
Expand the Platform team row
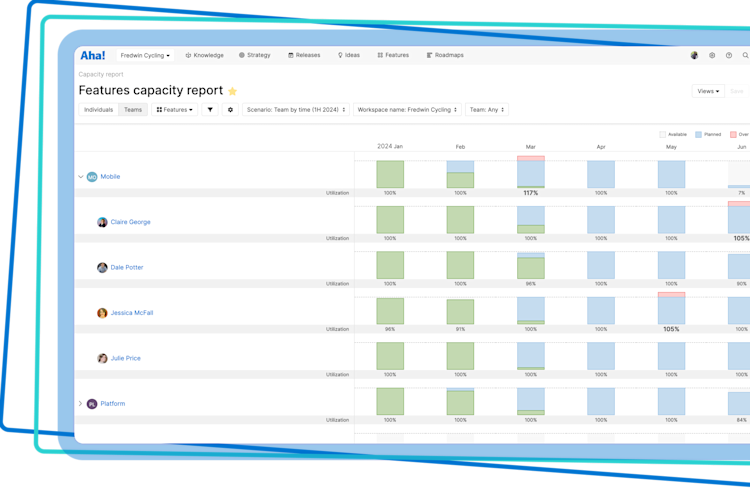click(80, 404)
